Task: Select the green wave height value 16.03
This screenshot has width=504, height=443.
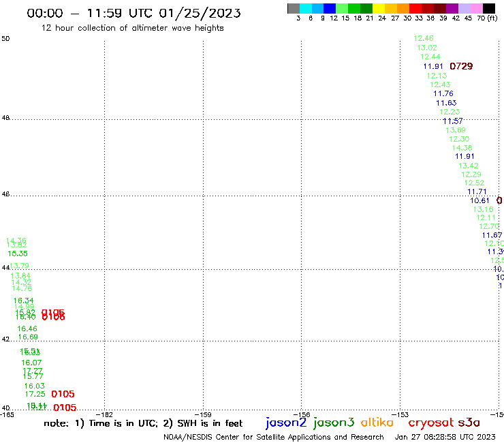Action: [34, 386]
